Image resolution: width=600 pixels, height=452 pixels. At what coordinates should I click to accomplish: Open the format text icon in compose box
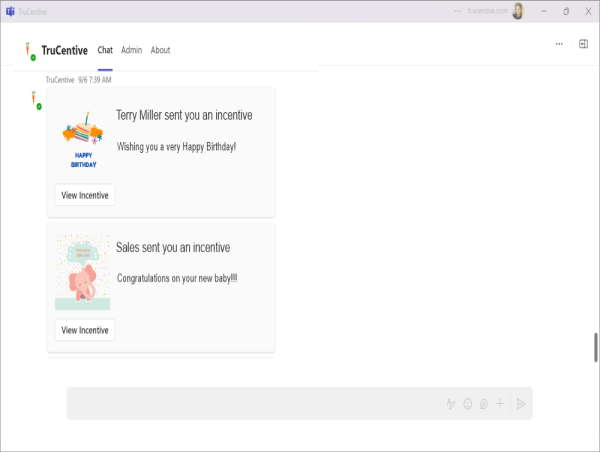point(451,404)
